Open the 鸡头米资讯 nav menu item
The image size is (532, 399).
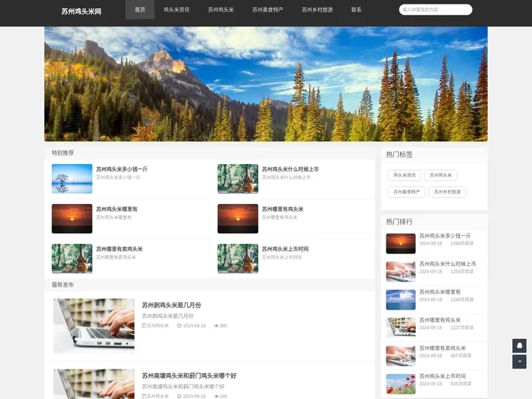[x=177, y=10]
